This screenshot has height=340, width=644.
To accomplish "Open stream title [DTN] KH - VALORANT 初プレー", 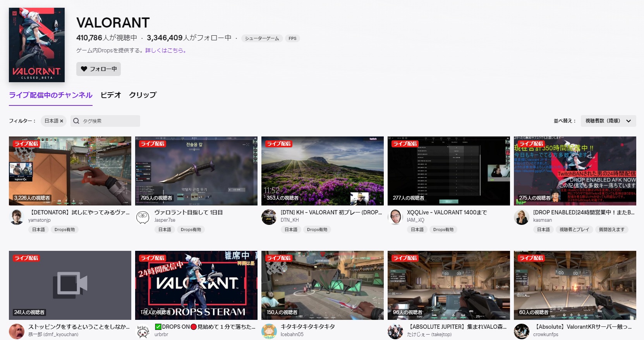I will point(331,212).
